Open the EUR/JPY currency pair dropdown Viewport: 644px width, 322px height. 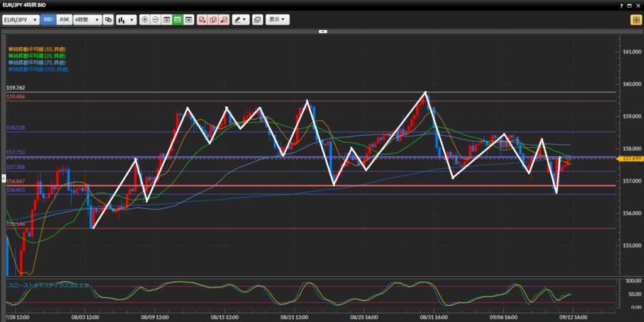[x=21, y=19]
